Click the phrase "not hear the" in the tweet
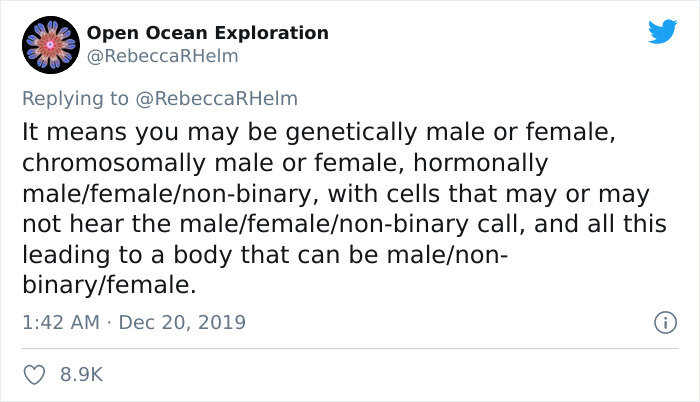 click(96, 224)
